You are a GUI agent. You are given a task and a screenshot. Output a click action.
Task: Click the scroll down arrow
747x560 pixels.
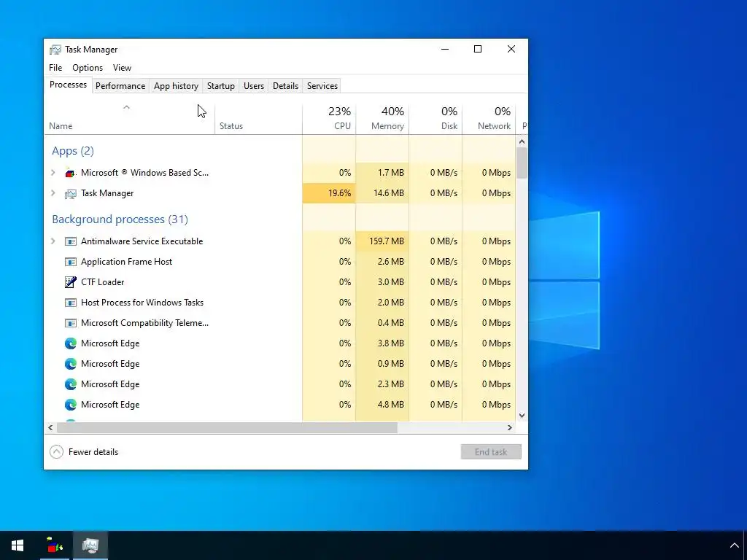522,415
